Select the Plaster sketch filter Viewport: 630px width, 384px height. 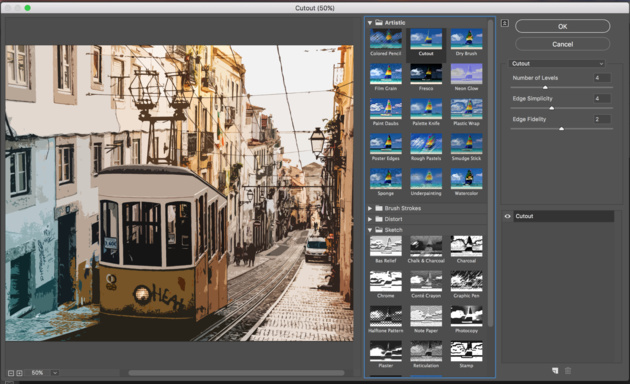[386, 351]
